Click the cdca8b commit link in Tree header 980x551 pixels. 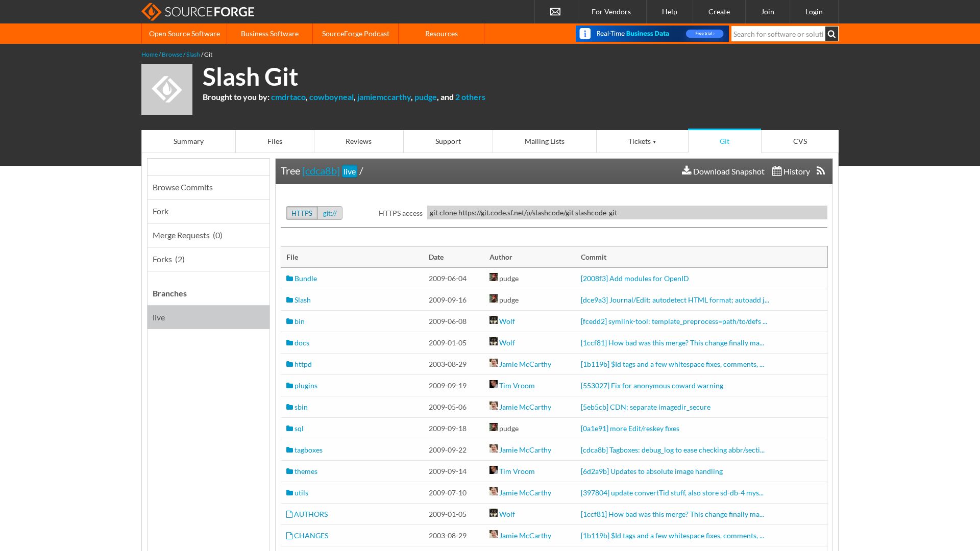click(x=321, y=171)
